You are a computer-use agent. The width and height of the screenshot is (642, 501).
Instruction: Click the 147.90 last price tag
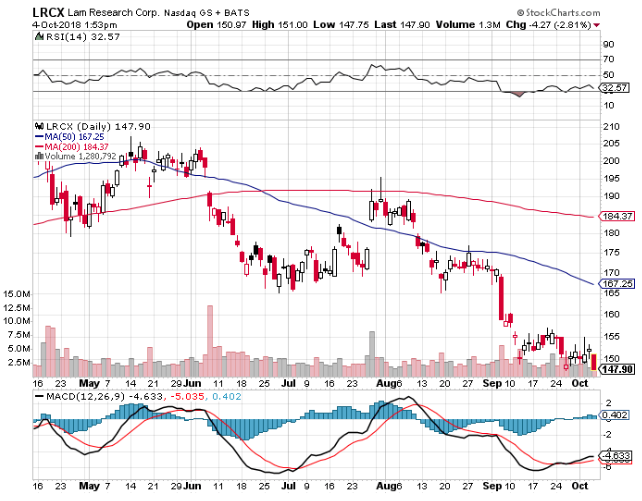coord(618,369)
